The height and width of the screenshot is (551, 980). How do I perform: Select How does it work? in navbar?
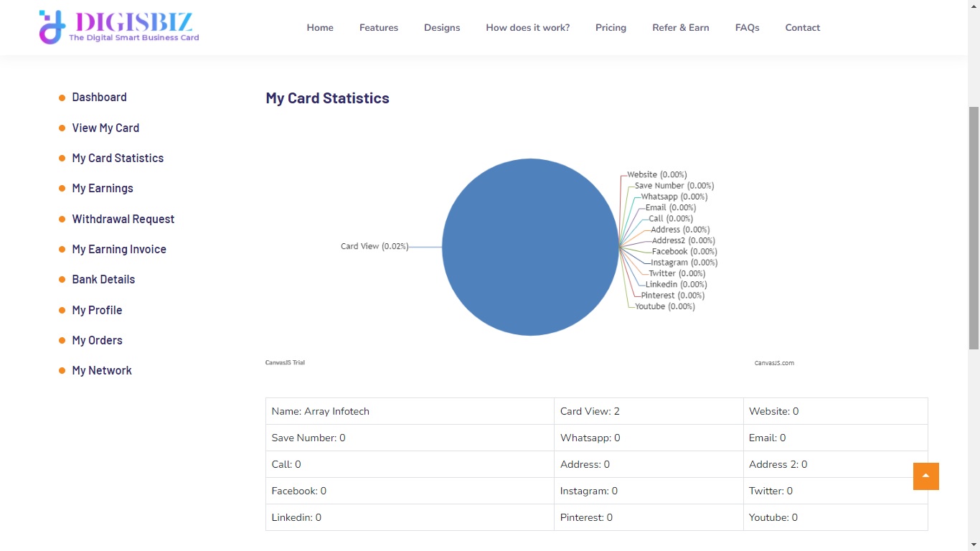[x=527, y=28]
